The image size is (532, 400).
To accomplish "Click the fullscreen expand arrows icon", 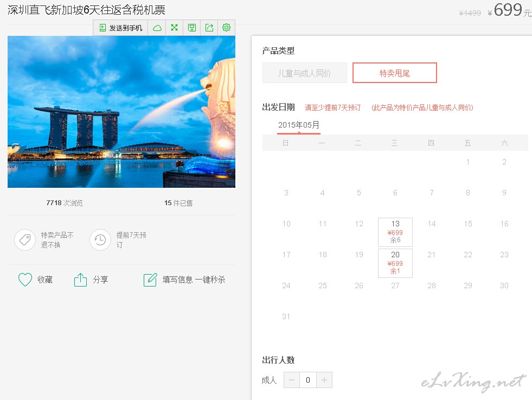I will 175,28.
